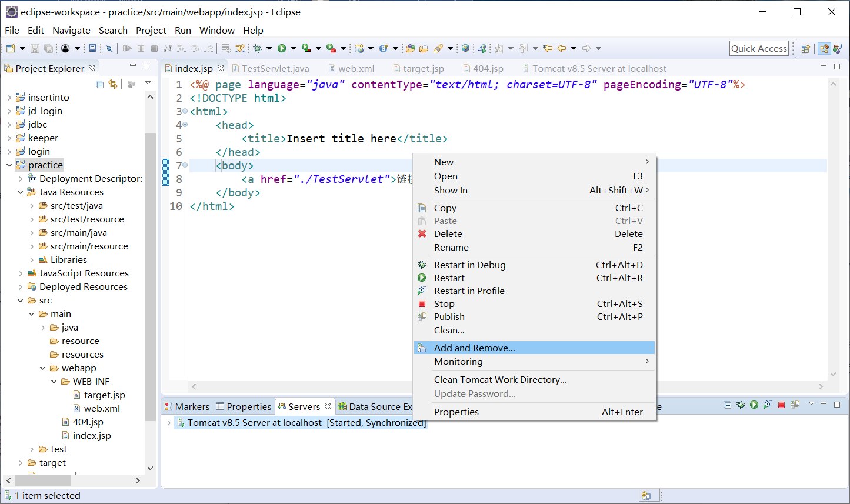Open the Markers tab in bottom panel
The image size is (850, 504).
pos(186,406)
